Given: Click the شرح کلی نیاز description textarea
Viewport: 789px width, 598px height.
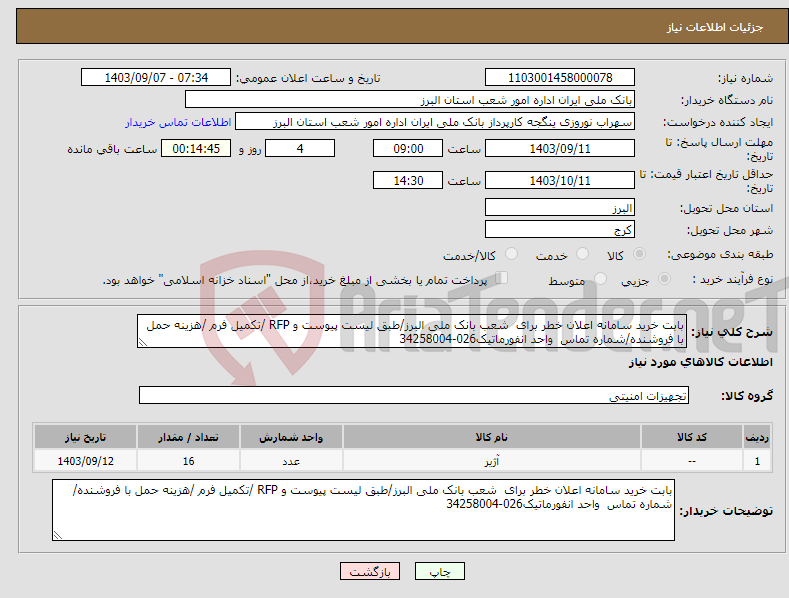Looking at the screenshot, I should (412, 331).
